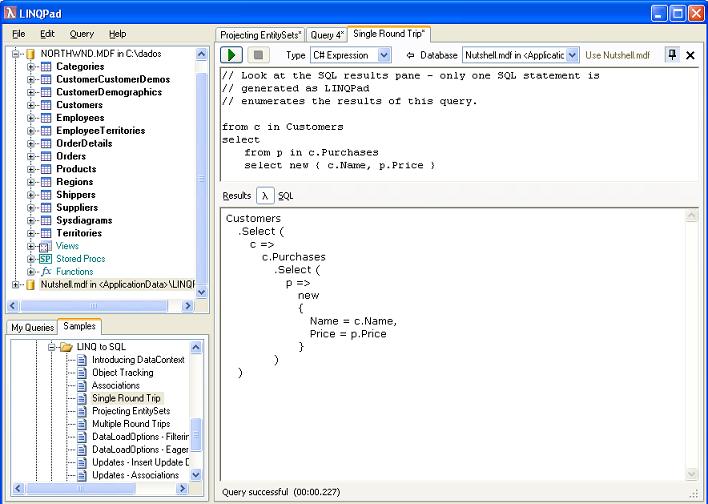Click inside the query code editor
The width and height of the screenshot is (708, 504).
459,124
